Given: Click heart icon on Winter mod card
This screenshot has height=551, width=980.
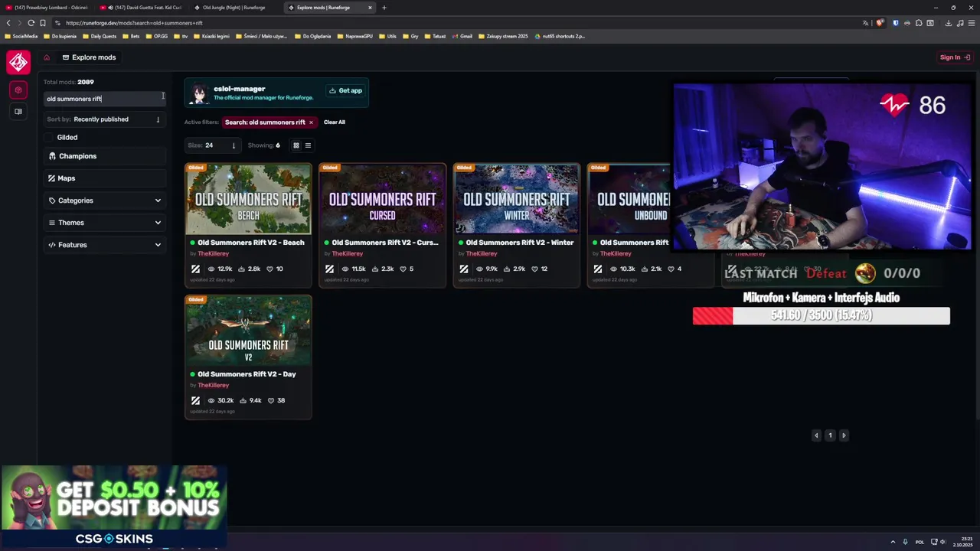Looking at the screenshot, I should coord(535,269).
